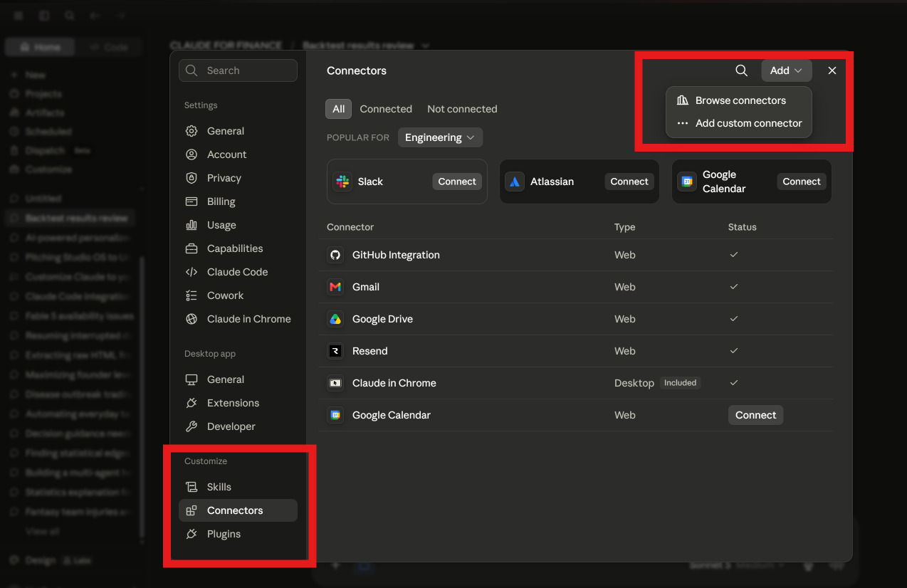Open Cowork via its checklist icon
This screenshot has height=588, width=907.
point(192,295)
